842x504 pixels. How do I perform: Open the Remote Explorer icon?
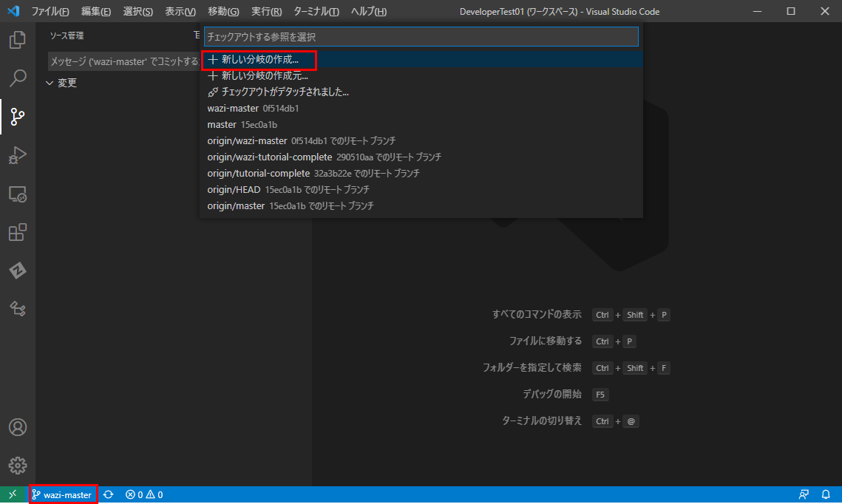18,194
